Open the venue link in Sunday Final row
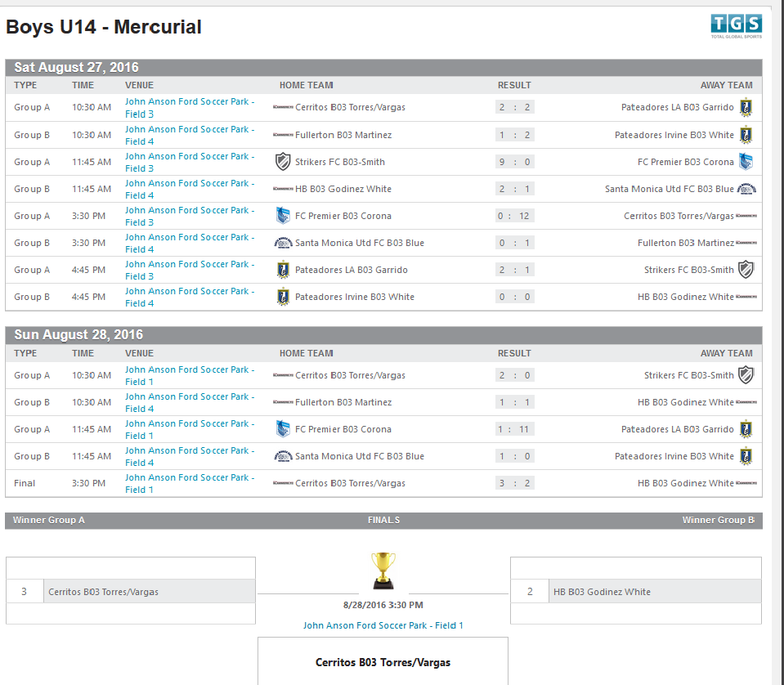 189,483
